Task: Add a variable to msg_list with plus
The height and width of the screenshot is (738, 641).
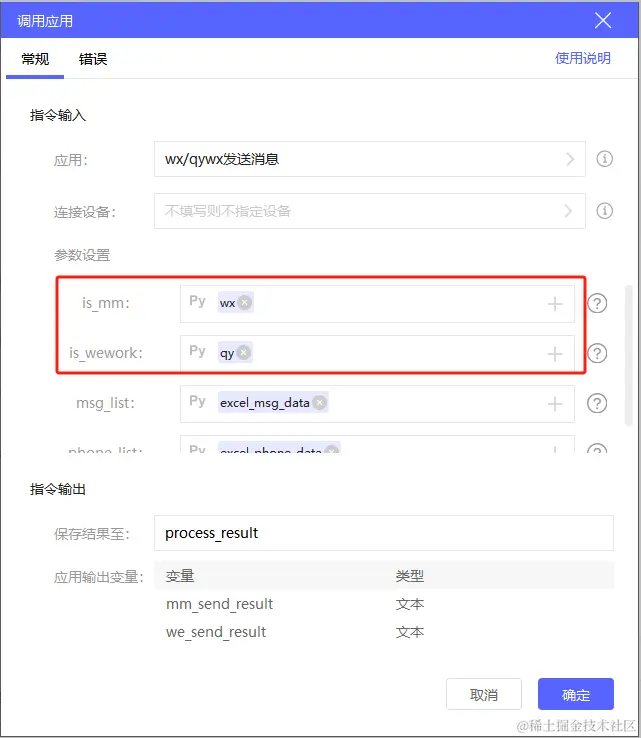Action: coord(555,404)
